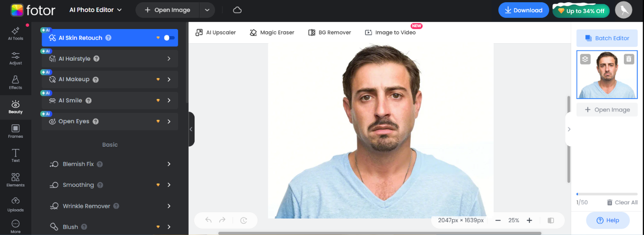Click the layers icon on thumbnail
This screenshot has width=644, height=235.
(585, 59)
